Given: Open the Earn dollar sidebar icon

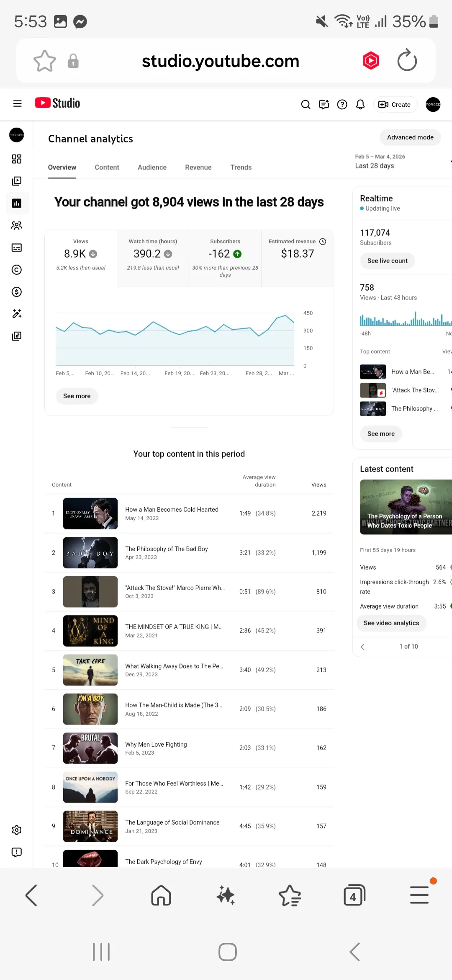Looking at the screenshot, I should [17, 292].
